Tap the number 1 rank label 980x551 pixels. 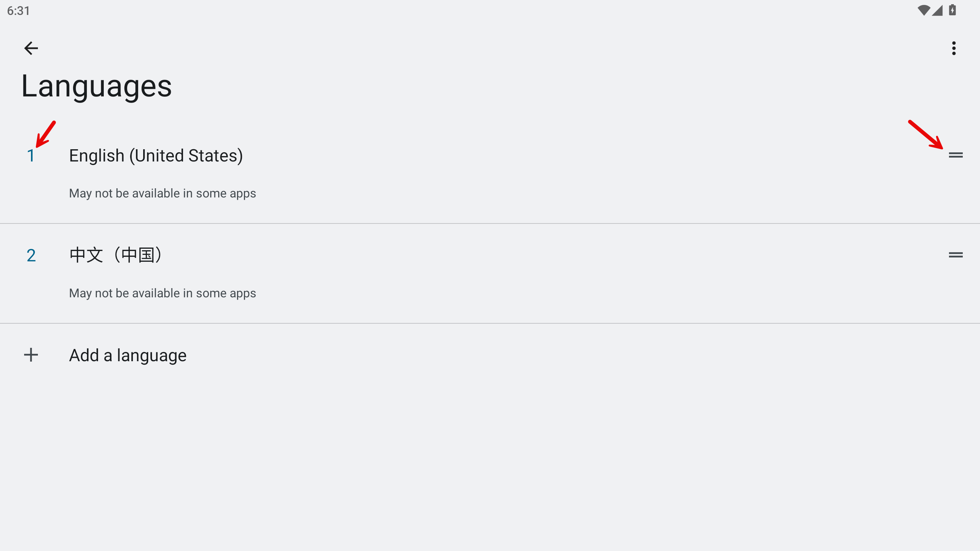[x=31, y=156]
